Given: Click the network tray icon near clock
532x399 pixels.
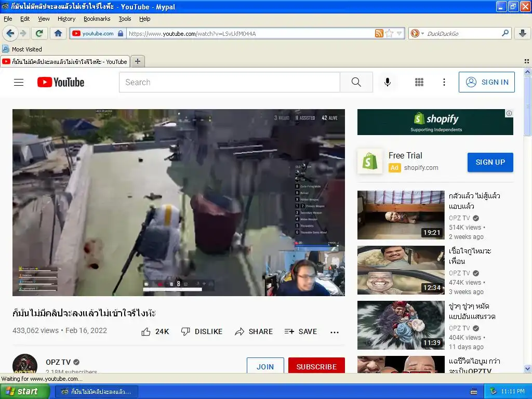Looking at the screenshot, I should [x=493, y=392].
